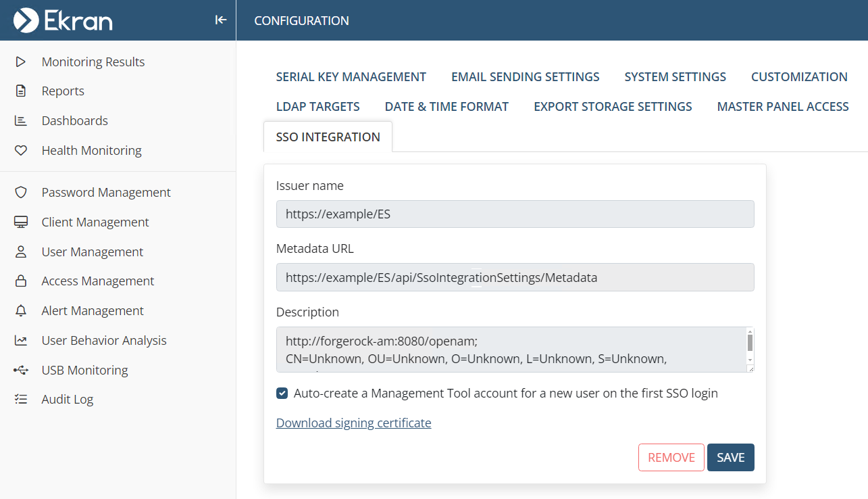
Task: Click the USB Monitoring icon
Action: point(21,371)
